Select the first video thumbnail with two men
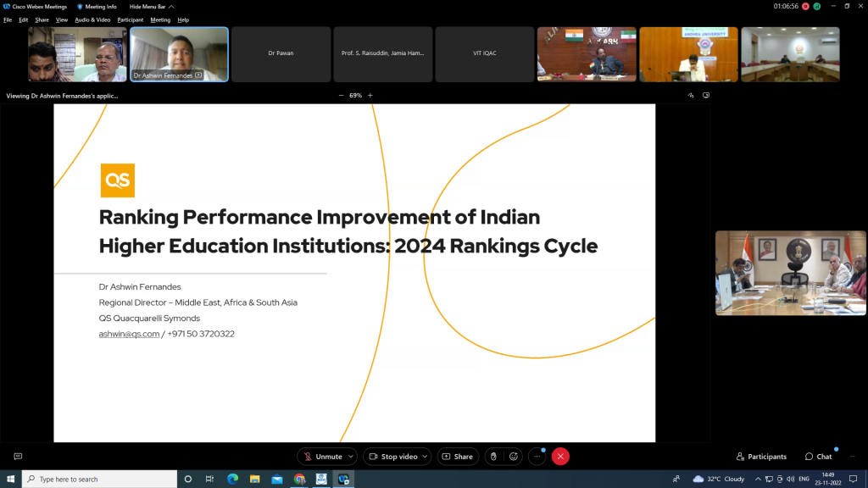This screenshot has width=868, height=488. pos(77,54)
